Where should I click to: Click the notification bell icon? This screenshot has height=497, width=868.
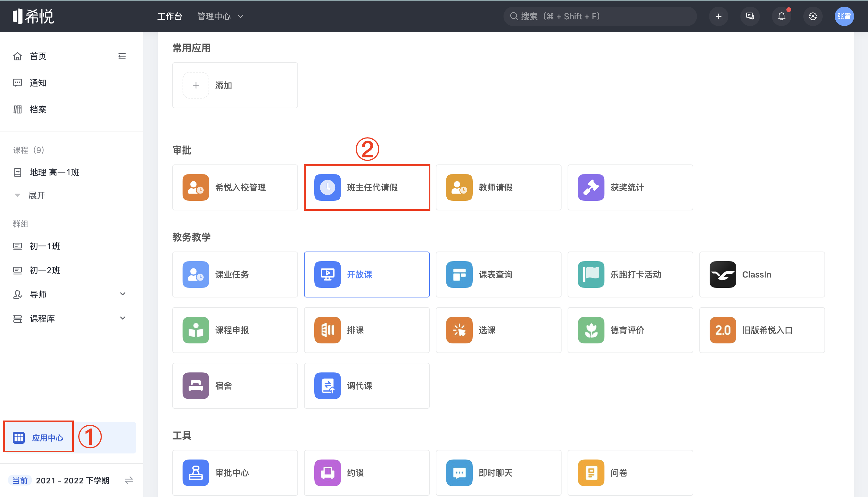coord(781,16)
